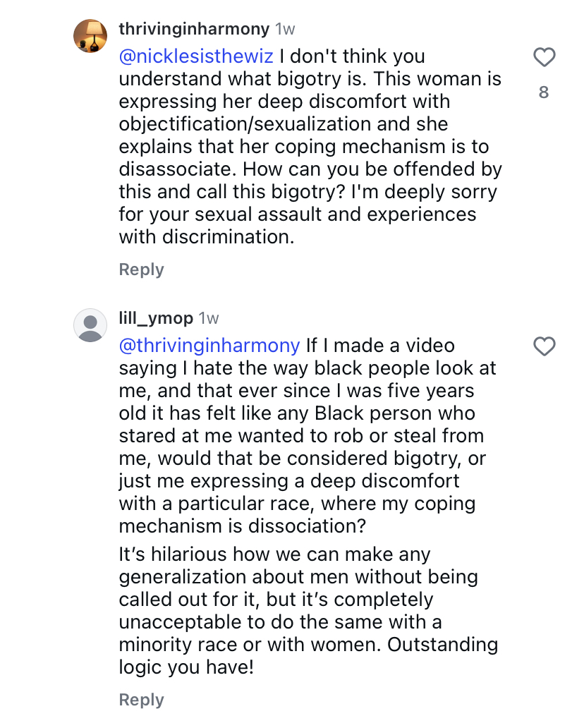584x728 pixels.
Task: Reply to thrivinginharmony's comment
Action: [141, 269]
